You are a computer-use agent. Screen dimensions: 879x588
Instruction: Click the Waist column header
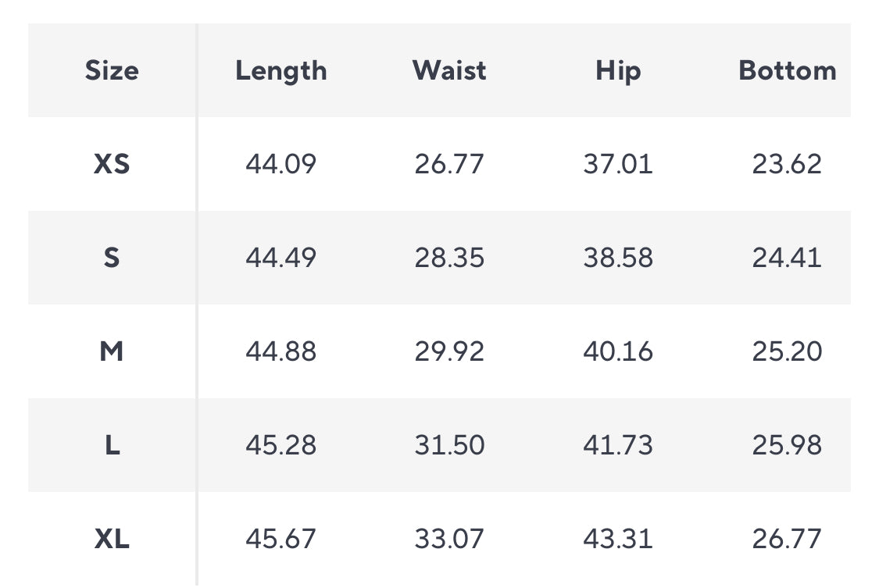(449, 70)
